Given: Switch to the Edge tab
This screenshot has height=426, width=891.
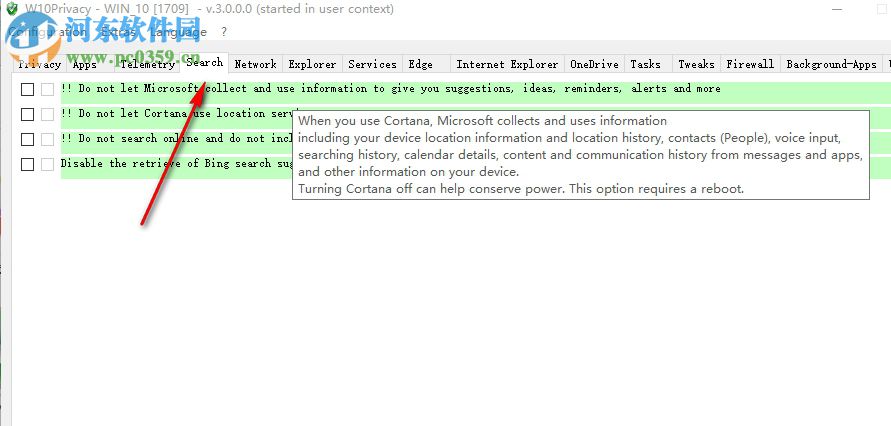Looking at the screenshot, I should [426, 64].
